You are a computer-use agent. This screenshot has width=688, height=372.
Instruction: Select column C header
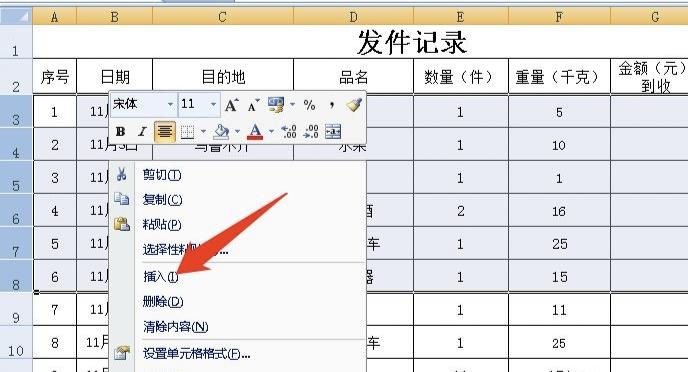pyautogui.click(x=222, y=17)
